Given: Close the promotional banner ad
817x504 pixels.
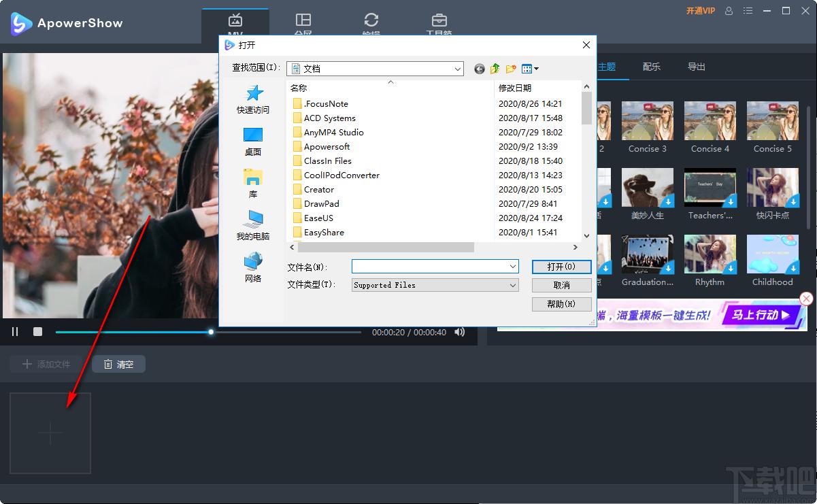Looking at the screenshot, I should [806, 299].
